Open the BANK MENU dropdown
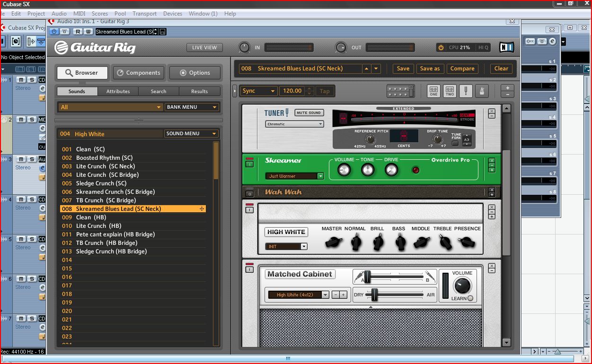Image resolution: width=592 pixels, height=364 pixels. coord(192,107)
